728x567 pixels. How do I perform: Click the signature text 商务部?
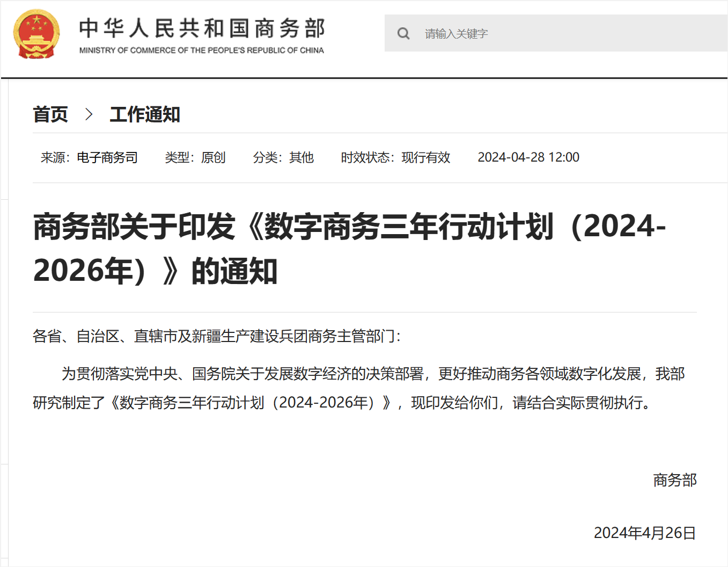coord(675,480)
